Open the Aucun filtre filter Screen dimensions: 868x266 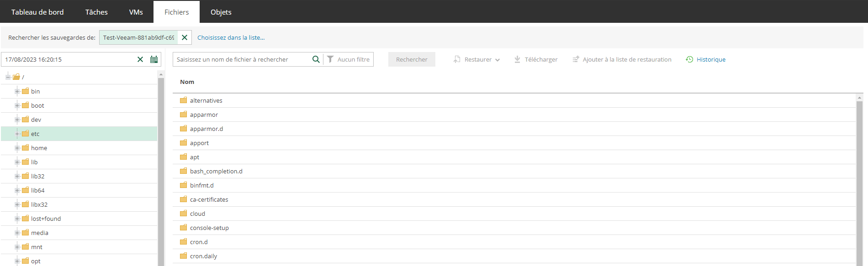pos(349,59)
